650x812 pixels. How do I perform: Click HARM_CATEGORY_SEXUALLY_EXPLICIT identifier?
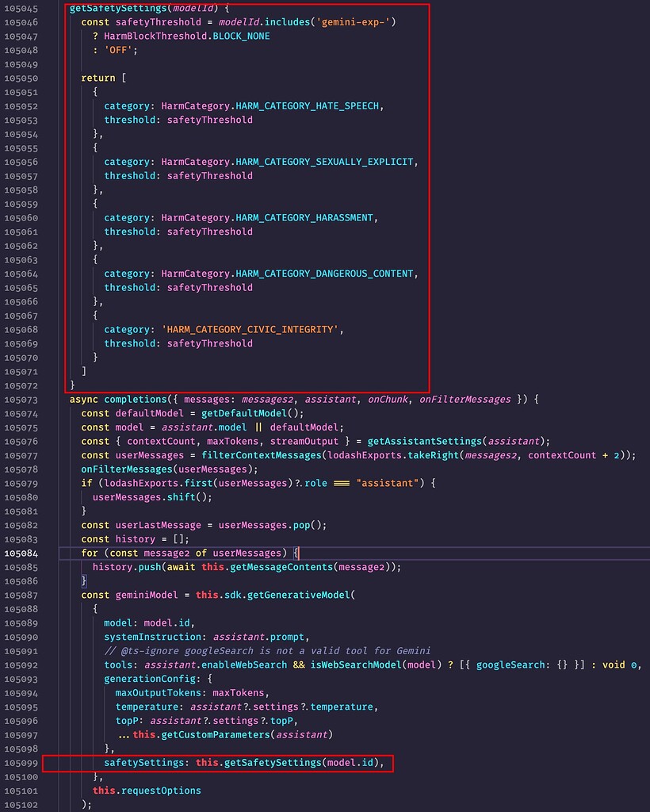coord(324,162)
